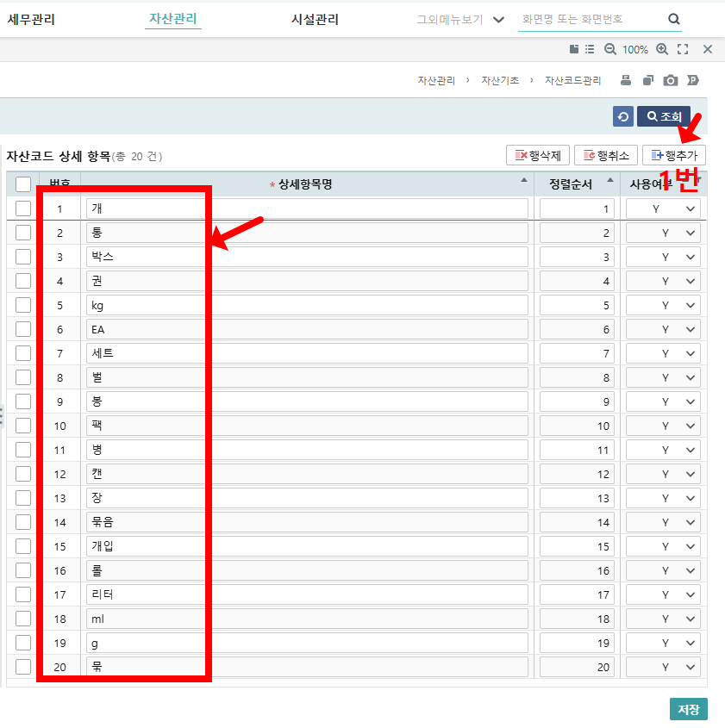Click the note icon beside the list view icon
This screenshot has width=725, height=728.
click(574, 49)
